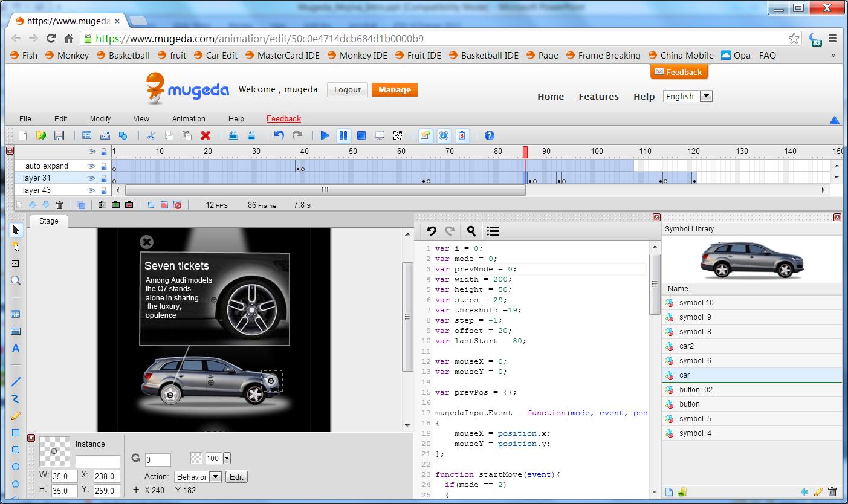Click the Redo arrow in the main toolbar

297,135
